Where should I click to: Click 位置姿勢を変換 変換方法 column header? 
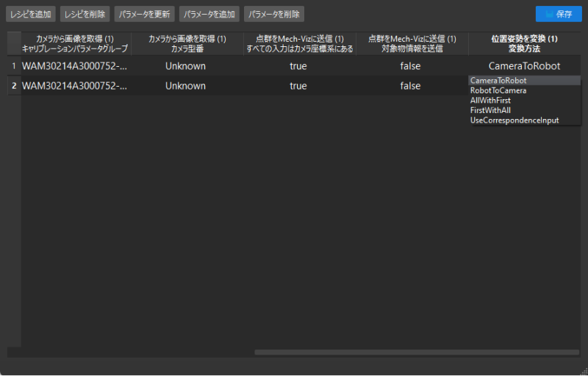(x=524, y=44)
